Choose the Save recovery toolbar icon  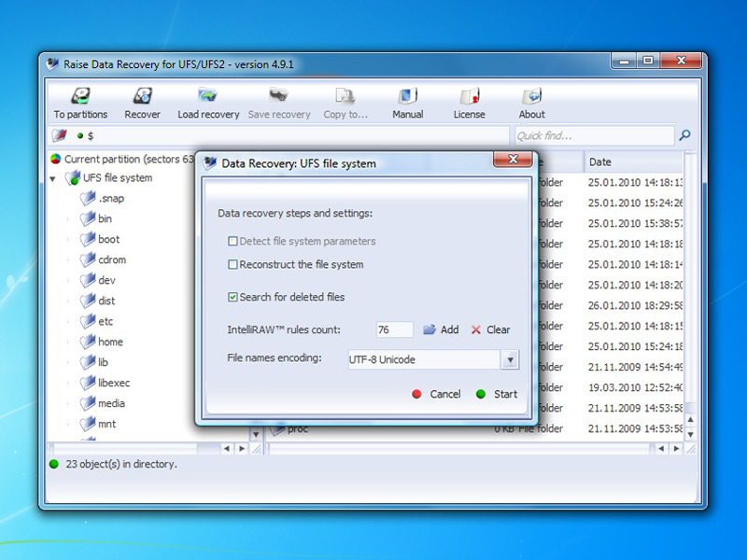point(278,96)
